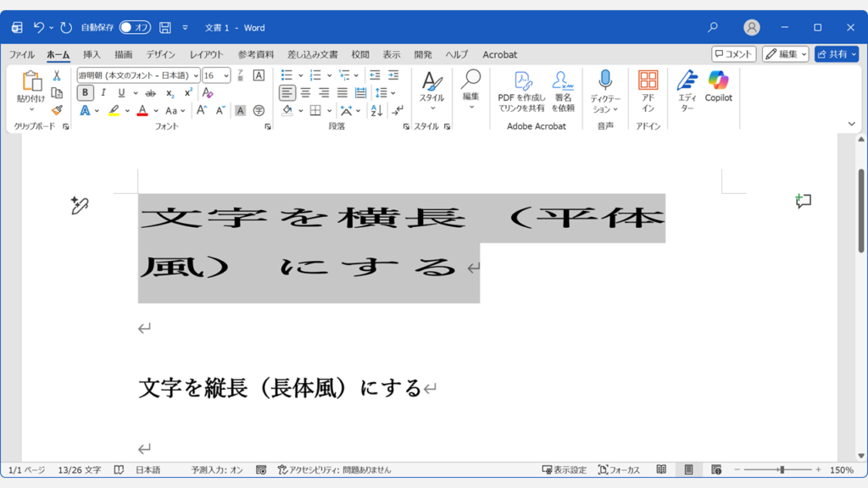The height and width of the screenshot is (488, 868).
Task: Expand the text highlight color options
Action: (x=126, y=111)
